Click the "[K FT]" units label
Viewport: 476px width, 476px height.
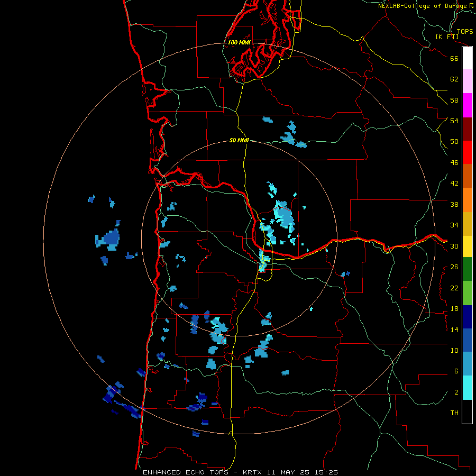[x=447, y=36]
